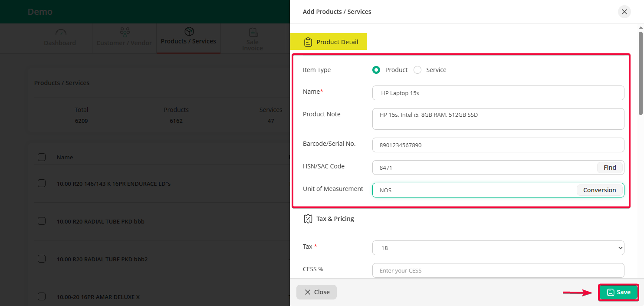Click the Product Note text area

pyautogui.click(x=498, y=119)
